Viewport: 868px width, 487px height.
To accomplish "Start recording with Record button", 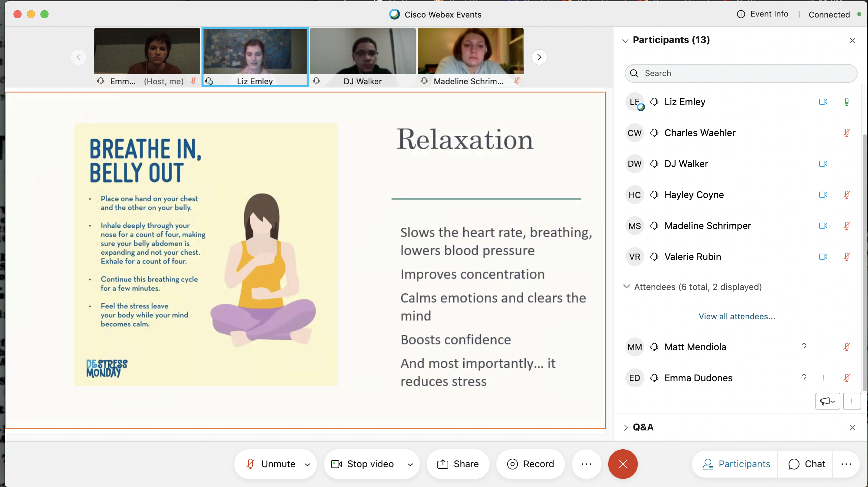I will 530,464.
